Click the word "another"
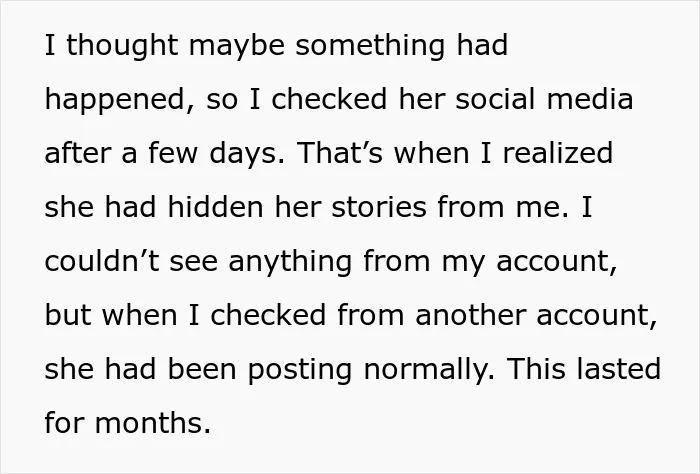 (471, 315)
